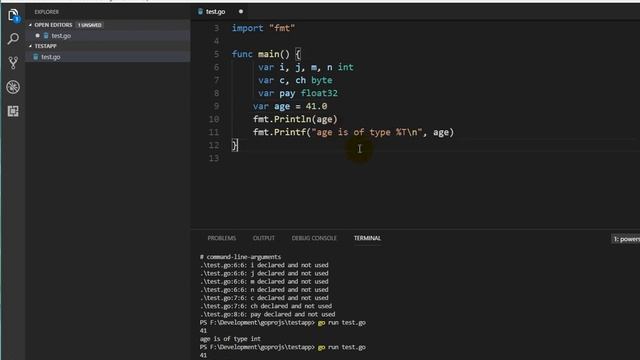Click '# command-line-arguments' in terminal
640x360 pixels.
point(240,257)
